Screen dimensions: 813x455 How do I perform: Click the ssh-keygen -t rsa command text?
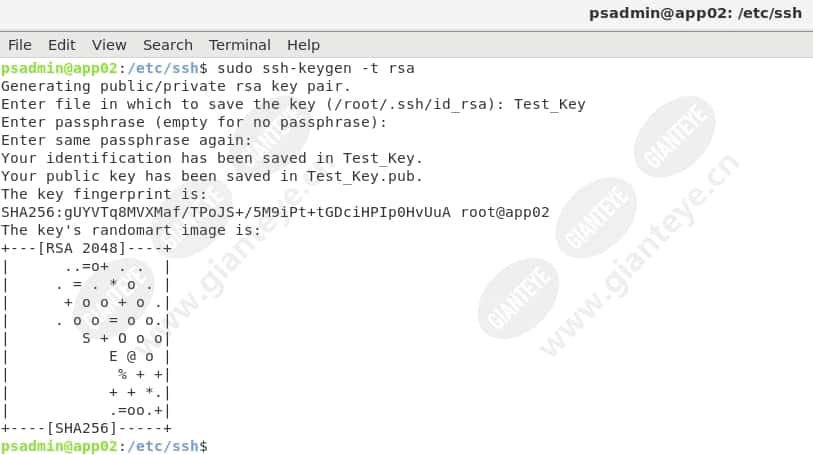click(x=316, y=68)
